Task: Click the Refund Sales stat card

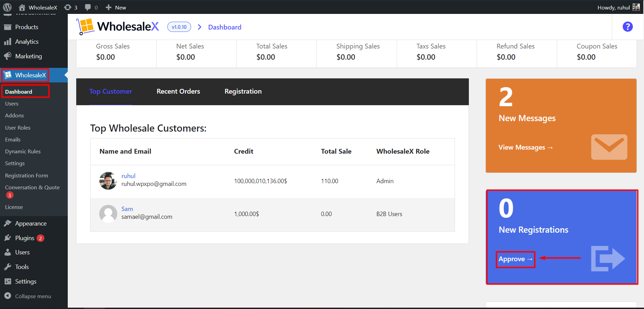Action: (x=517, y=54)
